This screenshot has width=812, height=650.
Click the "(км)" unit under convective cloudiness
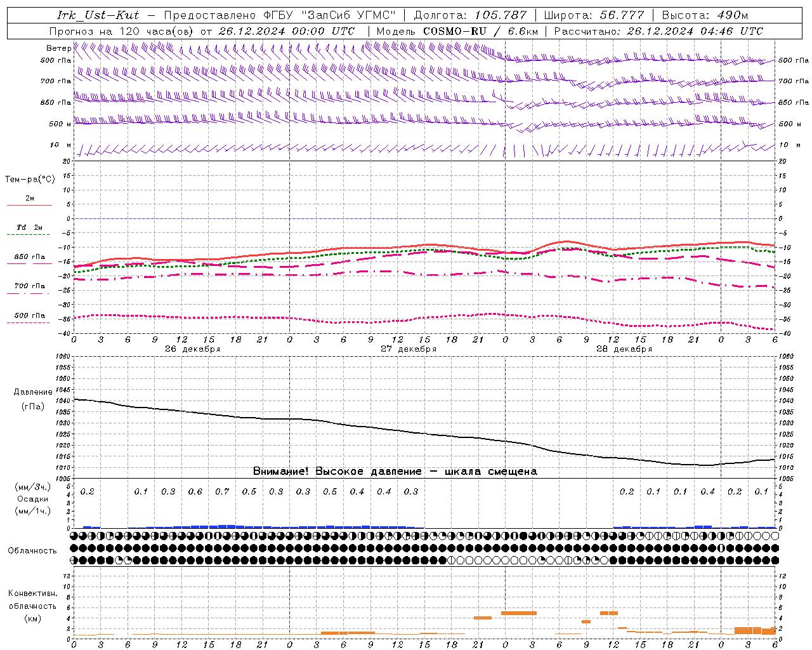tap(32, 619)
